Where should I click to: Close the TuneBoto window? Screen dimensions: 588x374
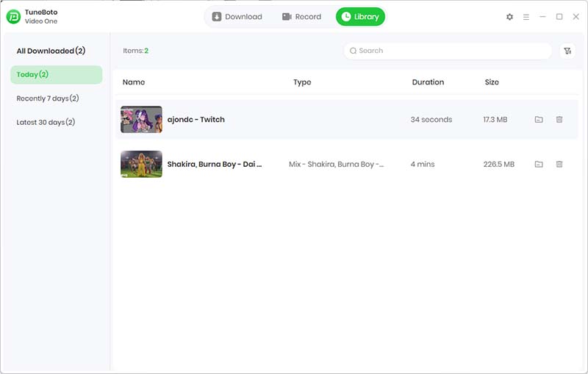click(x=576, y=16)
